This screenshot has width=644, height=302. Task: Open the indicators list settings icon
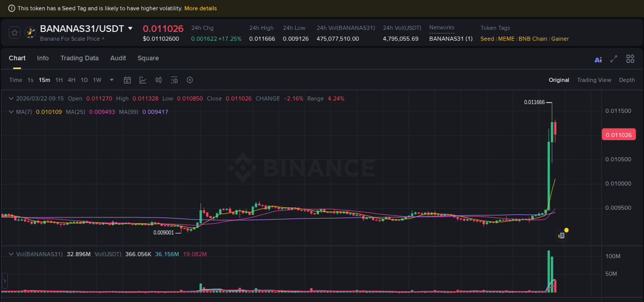(174, 80)
